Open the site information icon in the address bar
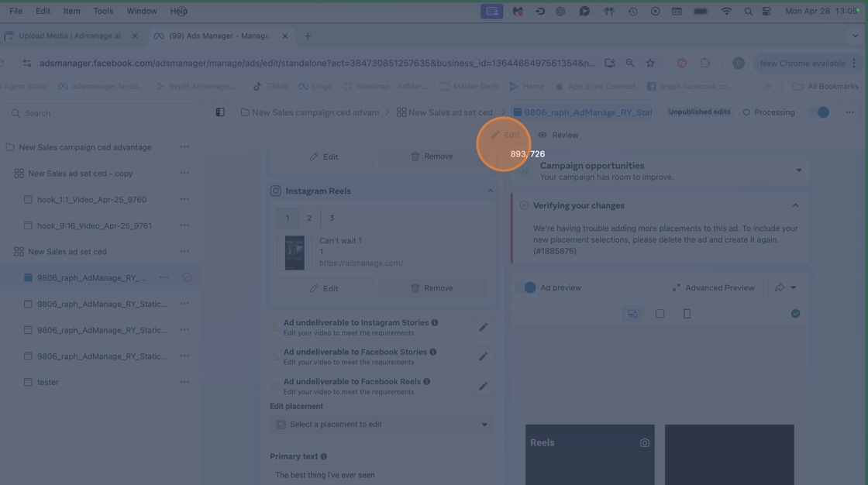This screenshot has width=868, height=485. (x=26, y=63)
